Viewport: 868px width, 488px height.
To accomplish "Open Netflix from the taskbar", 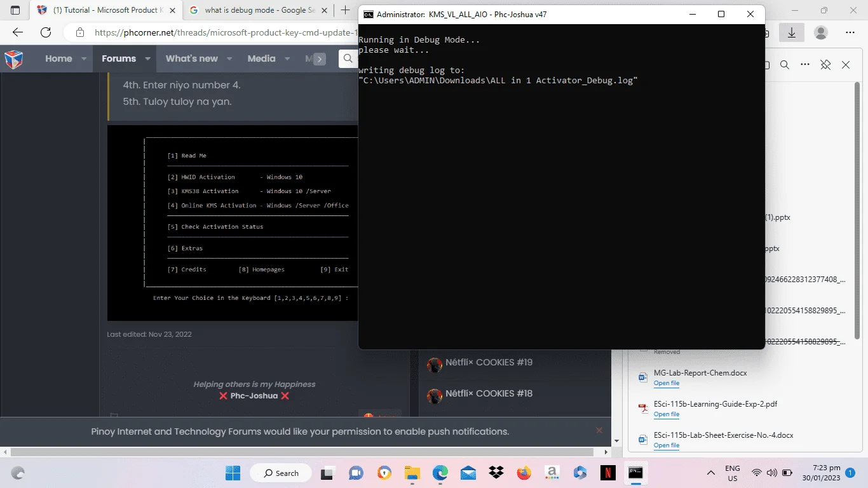I will [x=608, y=473].
